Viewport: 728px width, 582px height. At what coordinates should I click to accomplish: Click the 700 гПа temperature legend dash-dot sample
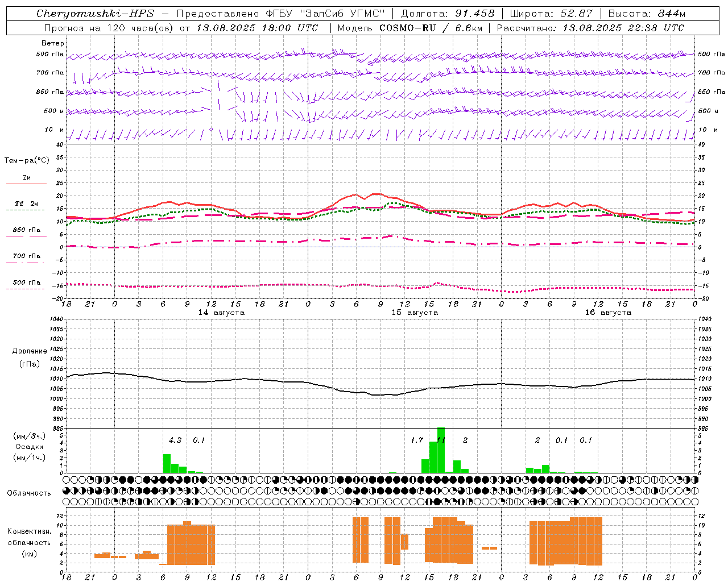[25, 263]
